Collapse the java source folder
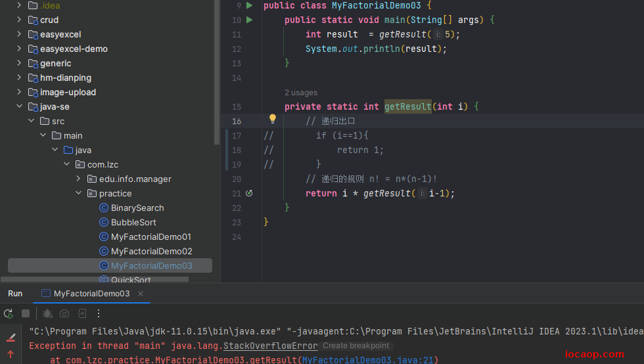Screen dimensions: 644x364 click(x=55, y=150)
